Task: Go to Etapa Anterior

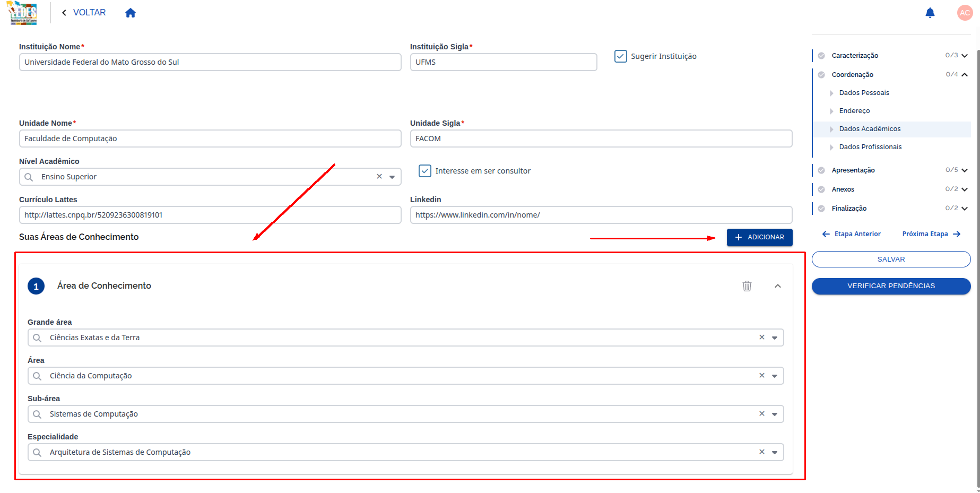Action: [851, 234]
